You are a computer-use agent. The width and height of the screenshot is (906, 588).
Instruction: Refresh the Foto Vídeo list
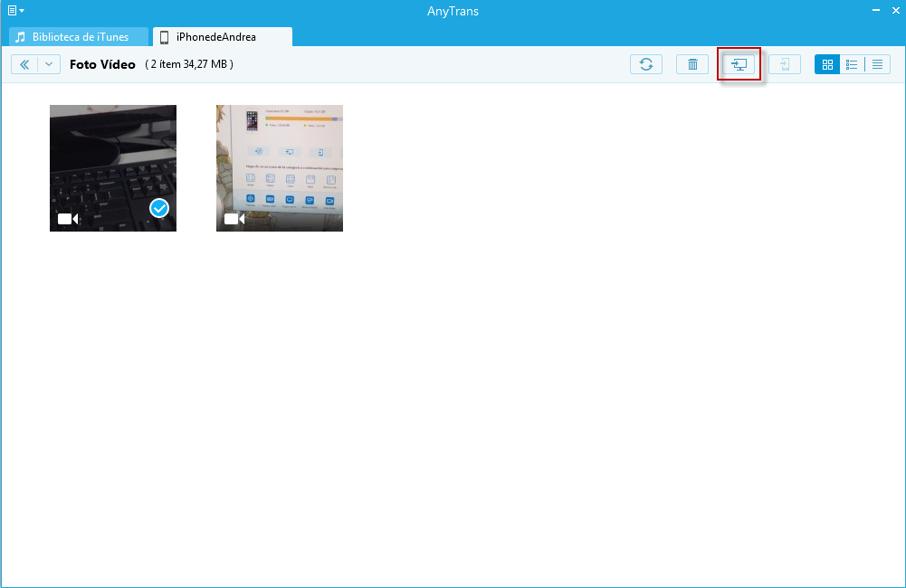tap(646, 64)
